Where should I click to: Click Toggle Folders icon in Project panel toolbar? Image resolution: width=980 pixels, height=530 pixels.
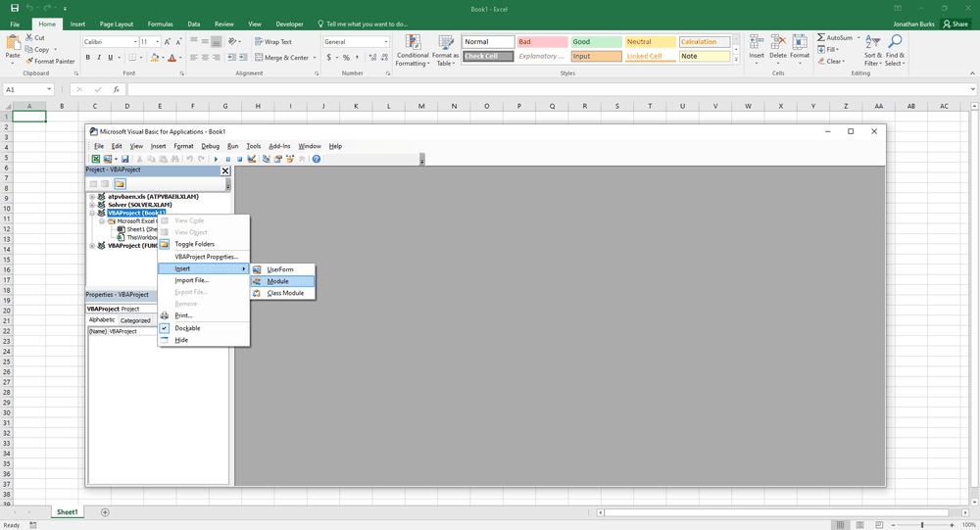(x=120, y=184)
